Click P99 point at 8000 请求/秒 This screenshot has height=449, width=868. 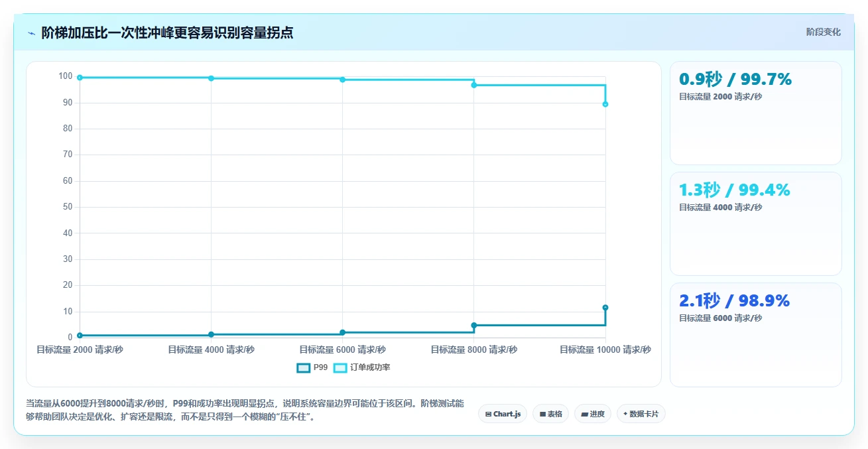pos(474,325)
